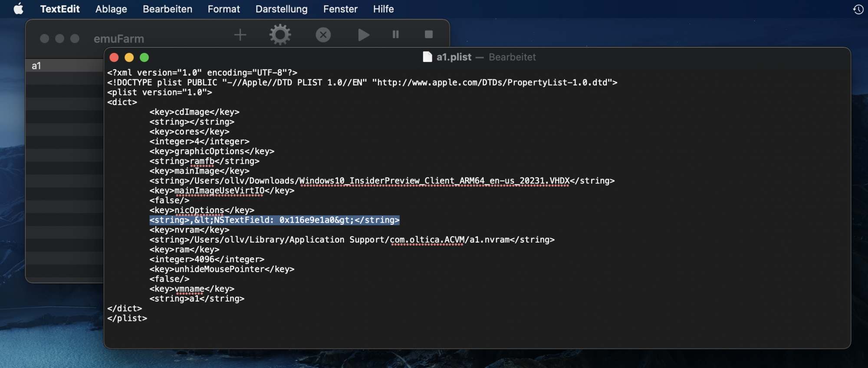Click the a1.nvram path string line
The height and width of the screenshot is (368, 868).
[x=352, y=240]
